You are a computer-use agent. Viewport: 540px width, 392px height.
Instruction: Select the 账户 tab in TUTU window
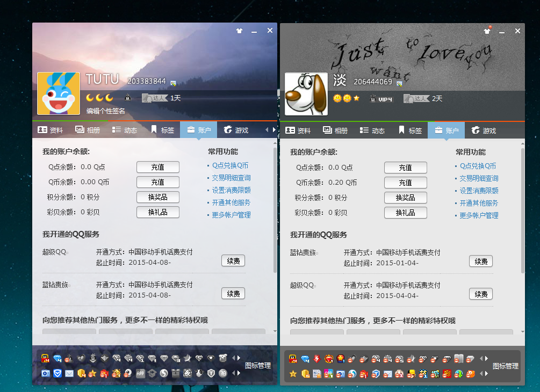199,130
